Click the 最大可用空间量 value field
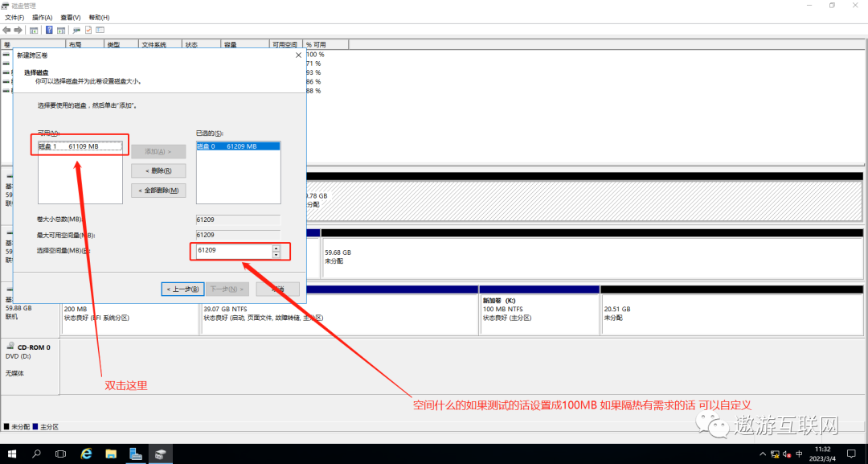868x464 pixels. coord(238,235)
